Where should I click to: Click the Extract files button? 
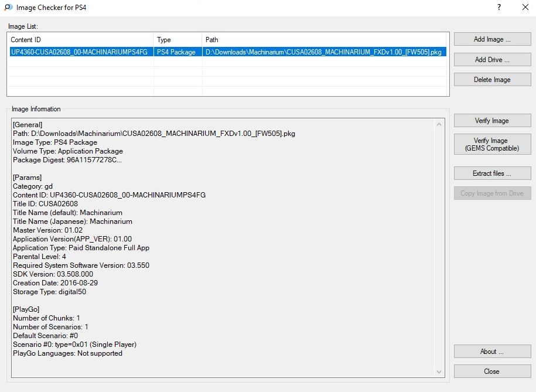click(492, 173)
